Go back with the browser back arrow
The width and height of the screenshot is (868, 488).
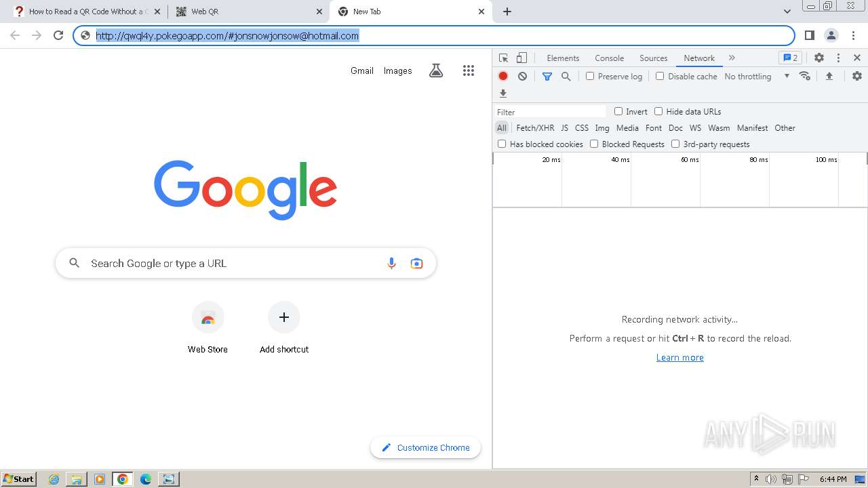(x=15, y=35)
